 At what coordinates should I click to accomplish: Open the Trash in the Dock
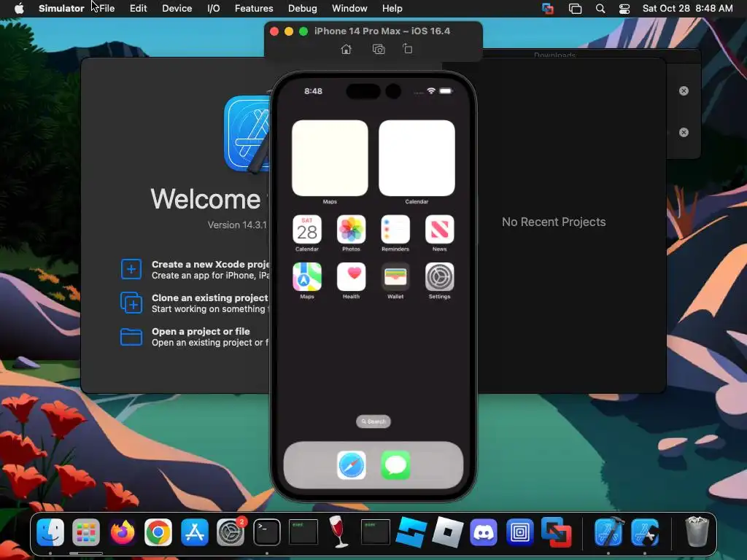click(697, 532)
